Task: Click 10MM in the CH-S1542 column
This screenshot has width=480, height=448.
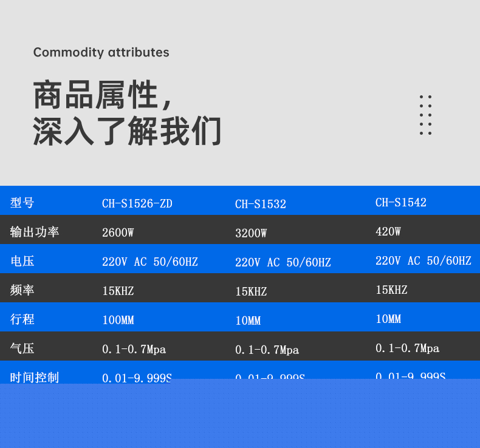Action: point(388,319)
